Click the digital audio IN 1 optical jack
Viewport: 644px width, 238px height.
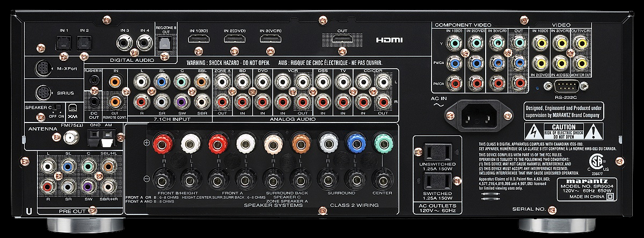pyautogui.click(x=61, y=42)
